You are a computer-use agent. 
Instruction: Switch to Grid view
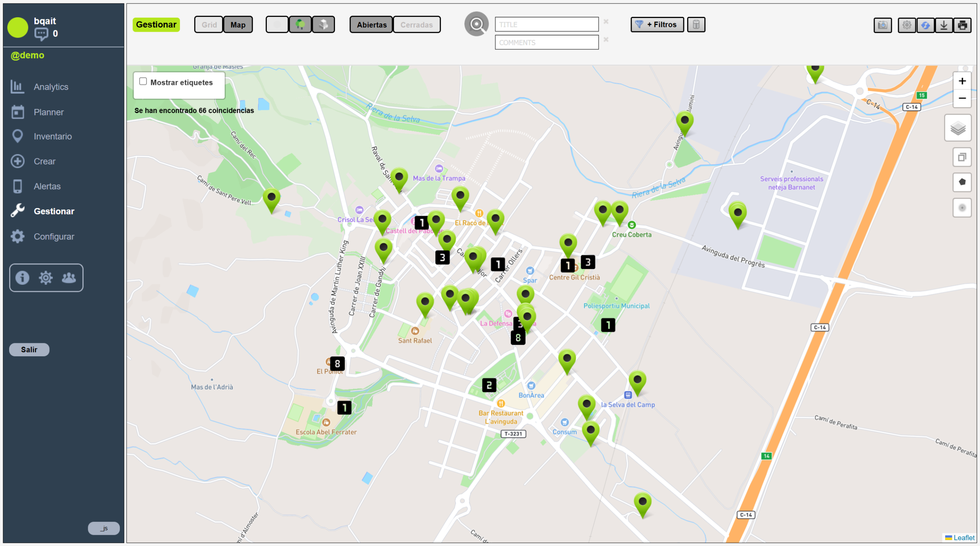[209, 25]
